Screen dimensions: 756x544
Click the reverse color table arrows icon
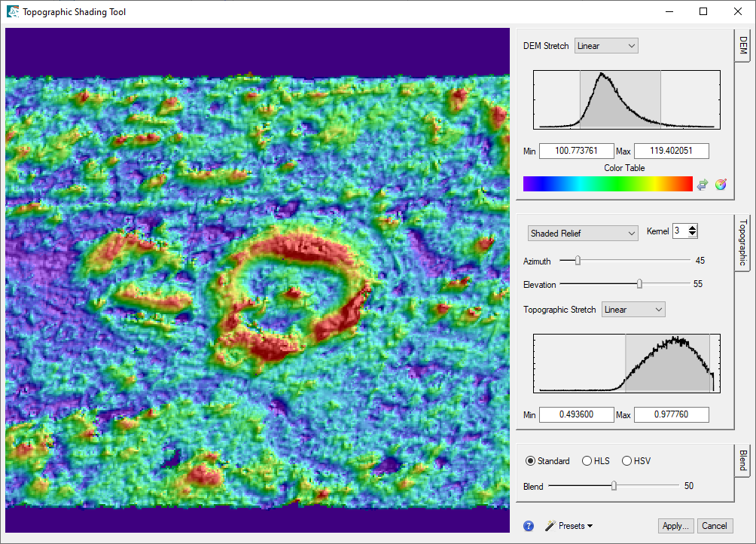(x=703, y=185)
